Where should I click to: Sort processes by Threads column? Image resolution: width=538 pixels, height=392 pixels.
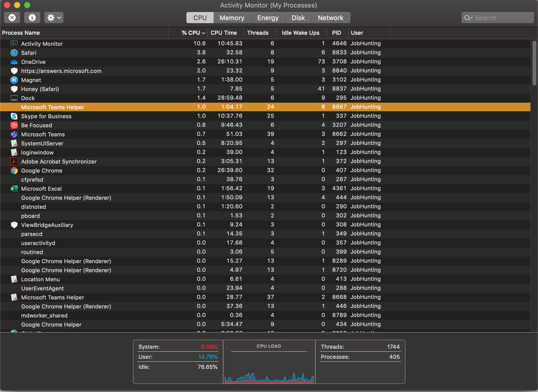258,33
